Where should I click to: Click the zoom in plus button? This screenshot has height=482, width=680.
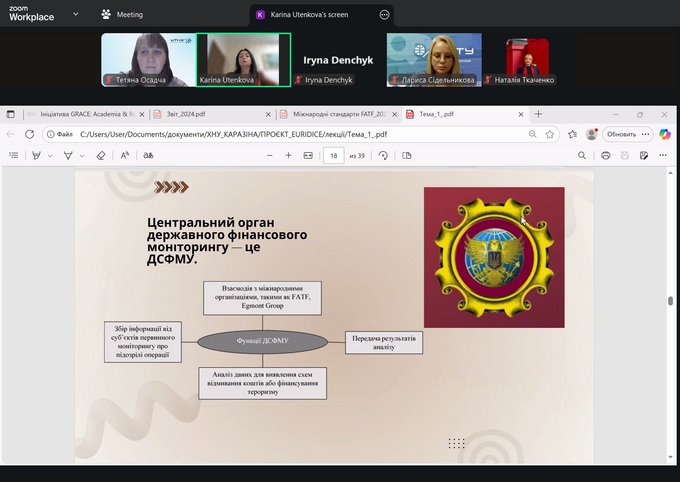point(288,155)
